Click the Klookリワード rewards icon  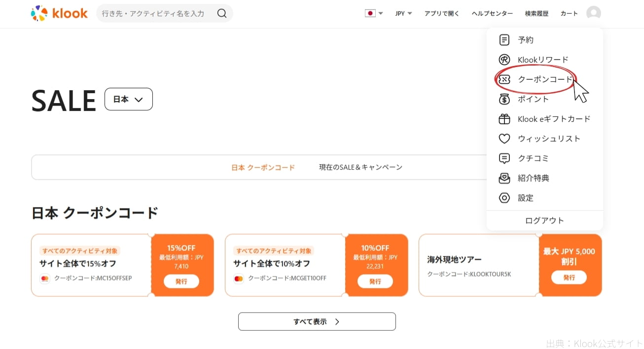(504, 60)
